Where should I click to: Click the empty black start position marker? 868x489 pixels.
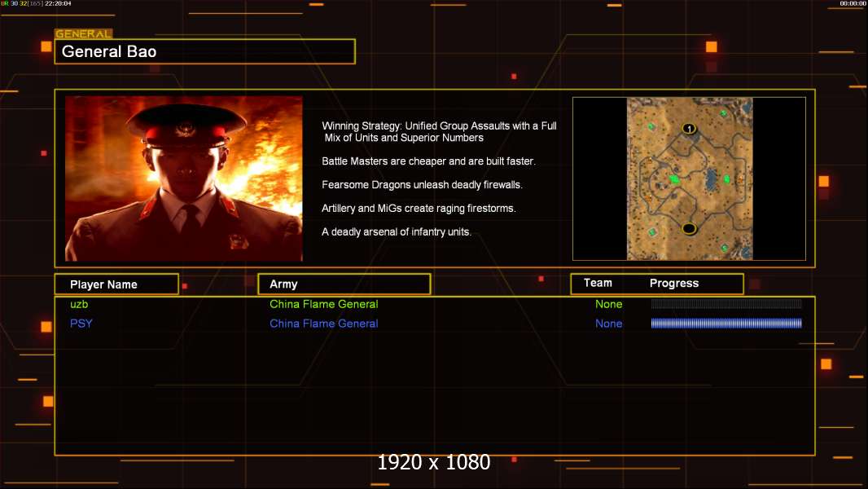pyautogui.click(x=689, y=228)
